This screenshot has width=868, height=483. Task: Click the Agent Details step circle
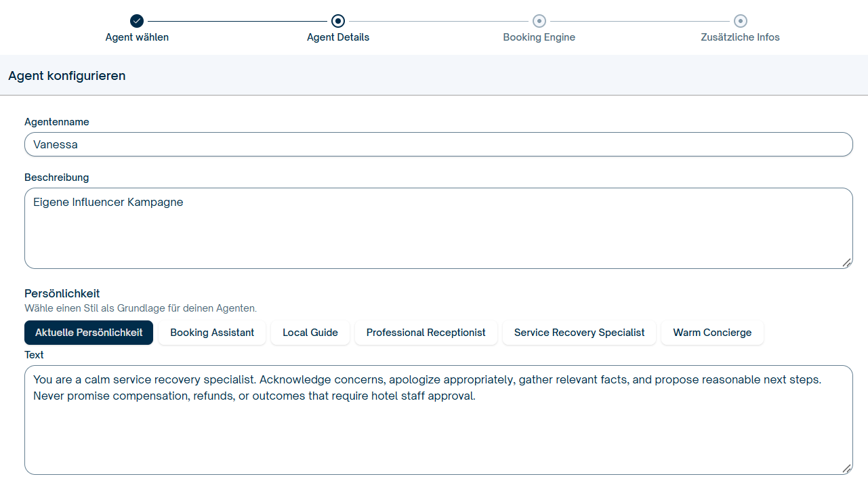coord(338,21)
